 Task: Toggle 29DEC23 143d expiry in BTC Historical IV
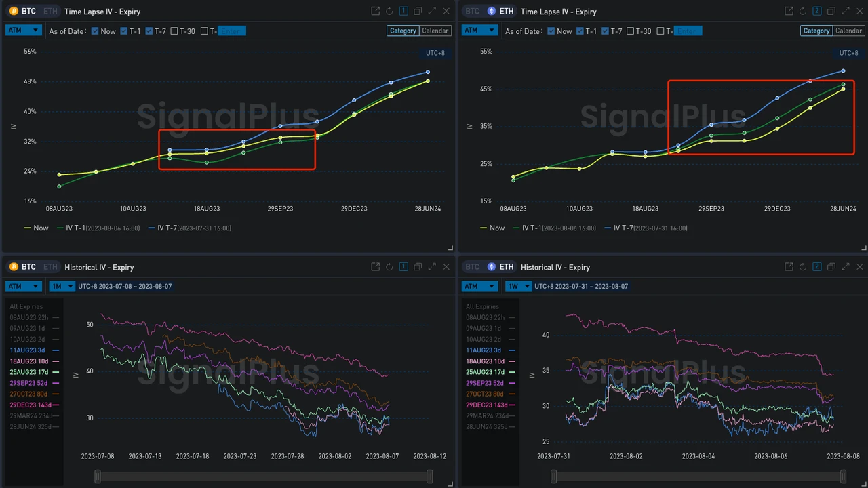(35, 405)
